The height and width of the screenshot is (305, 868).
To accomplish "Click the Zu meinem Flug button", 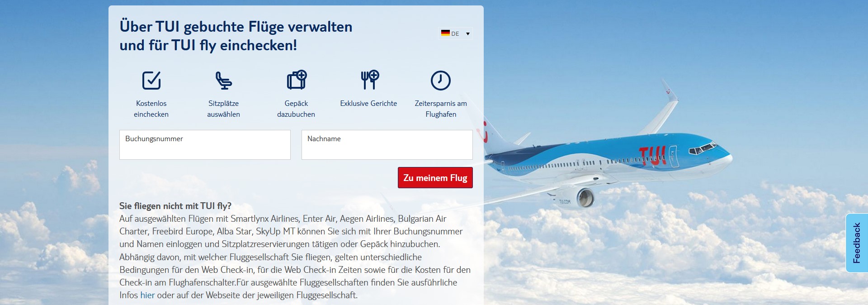I will [x=435, y=178].
